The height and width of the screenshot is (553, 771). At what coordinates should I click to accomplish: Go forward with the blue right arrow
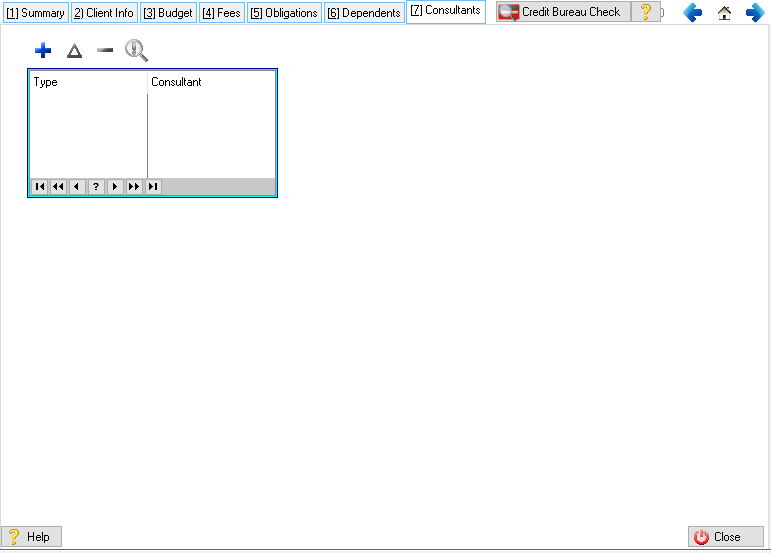[755, 13]
